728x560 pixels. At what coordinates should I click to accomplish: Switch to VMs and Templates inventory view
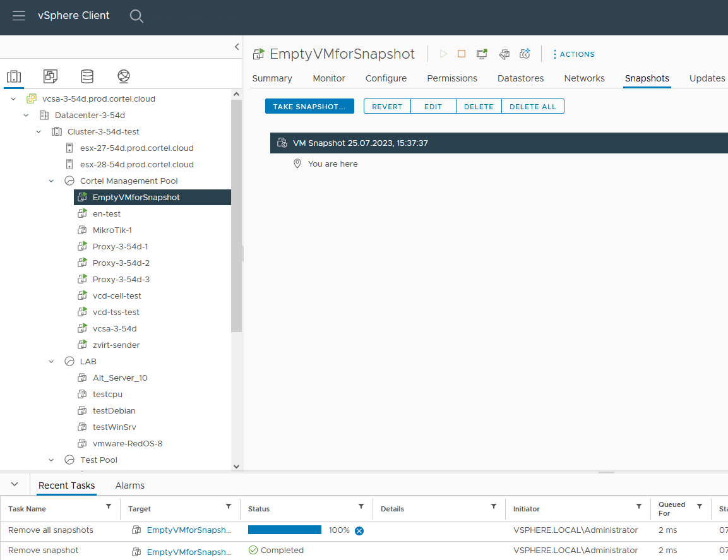tap(51, 76)
